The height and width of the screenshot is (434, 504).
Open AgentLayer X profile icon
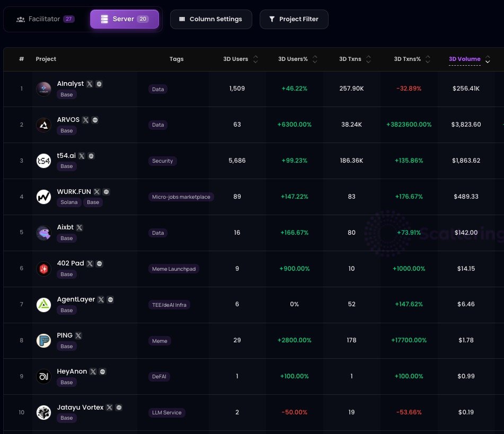[101, 299]
